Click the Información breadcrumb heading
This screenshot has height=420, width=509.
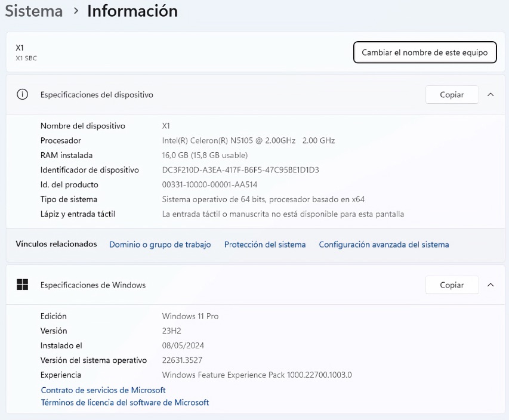coord(132,11)
